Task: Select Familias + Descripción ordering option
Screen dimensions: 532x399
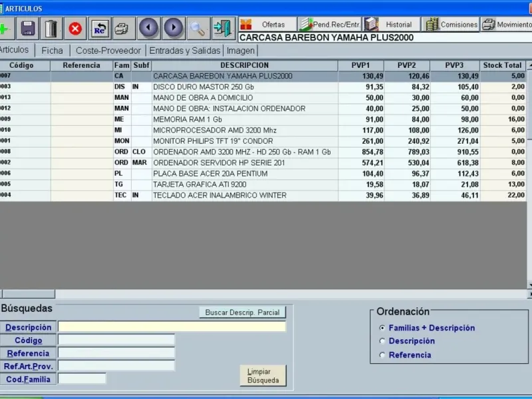Action: [x=382, y=328]
